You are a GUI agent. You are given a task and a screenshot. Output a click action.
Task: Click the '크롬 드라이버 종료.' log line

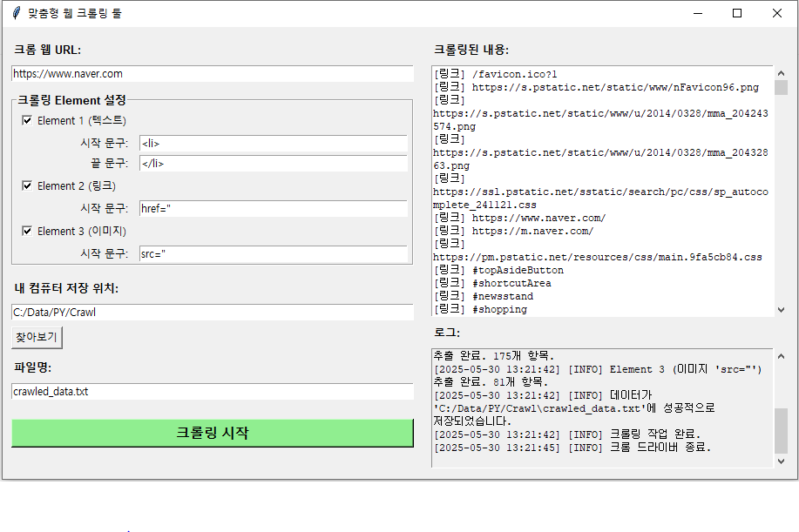(x=572, y=448)
